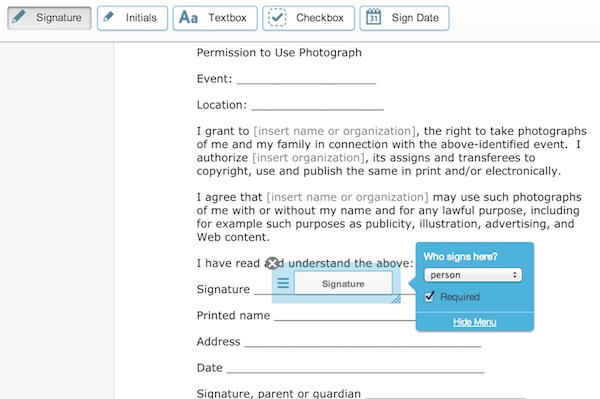Image resolution: width=600 pixels, height=399 pixels.
Task: Click the placed Signature field box
Action: (343, 283)
